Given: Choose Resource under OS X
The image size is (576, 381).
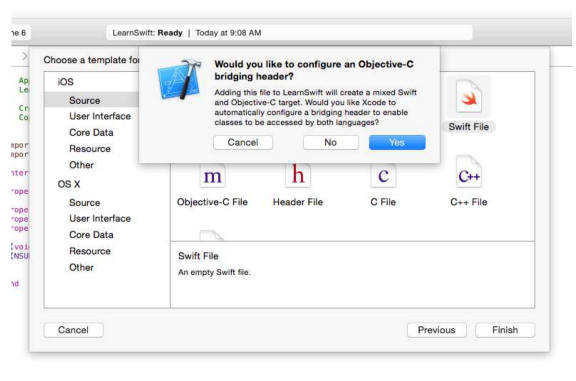Looking at the screenshot, I should (x=90, y=251).
